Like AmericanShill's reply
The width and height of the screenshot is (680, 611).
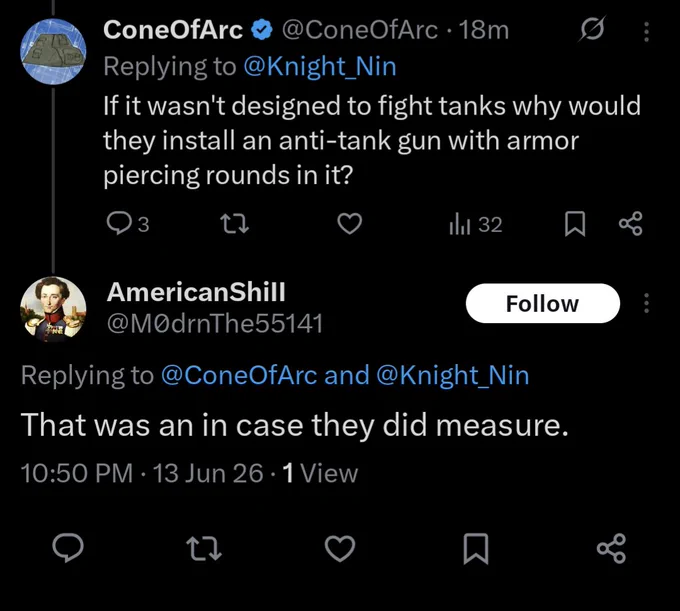click(340, 549)
